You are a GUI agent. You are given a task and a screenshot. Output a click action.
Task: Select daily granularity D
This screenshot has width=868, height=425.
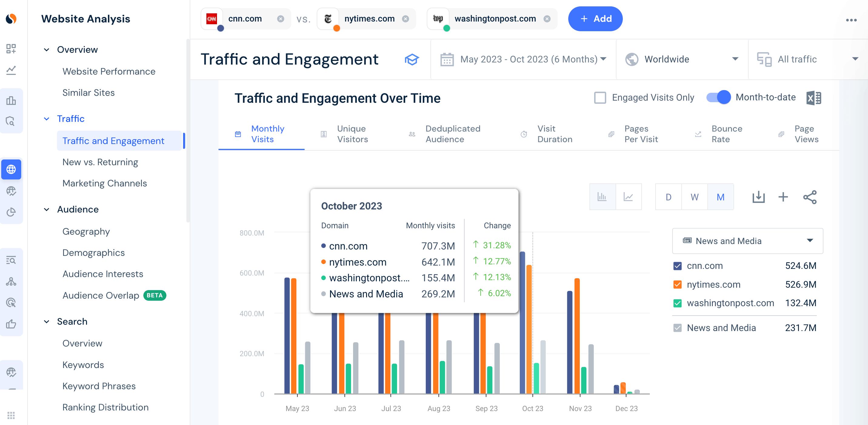click(668, 197)
